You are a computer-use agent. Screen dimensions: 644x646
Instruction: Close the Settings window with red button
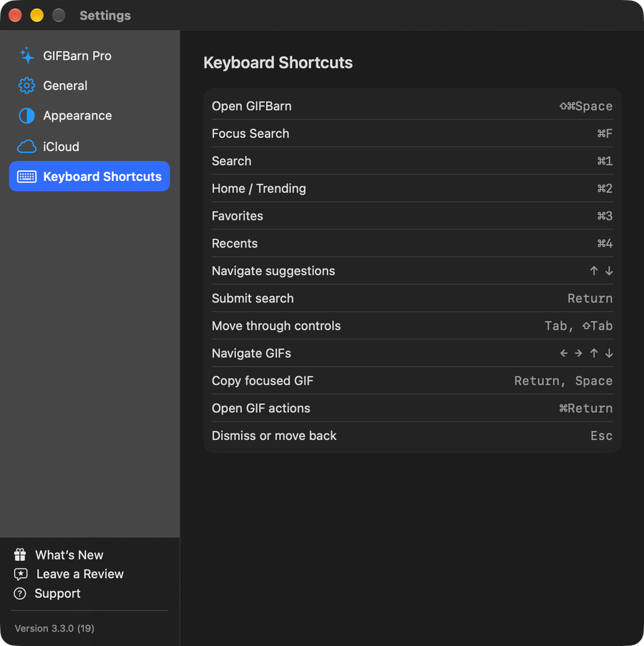15,15
